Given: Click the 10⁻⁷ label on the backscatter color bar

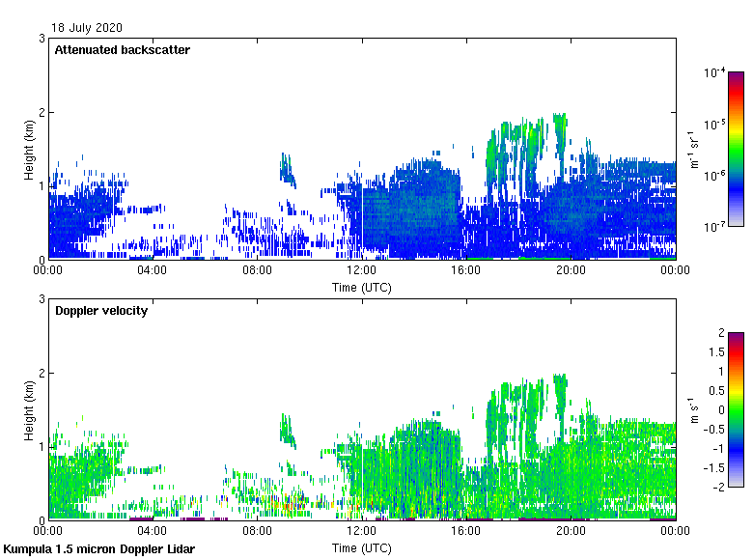Looking at the screenshot, I should 714,227.
